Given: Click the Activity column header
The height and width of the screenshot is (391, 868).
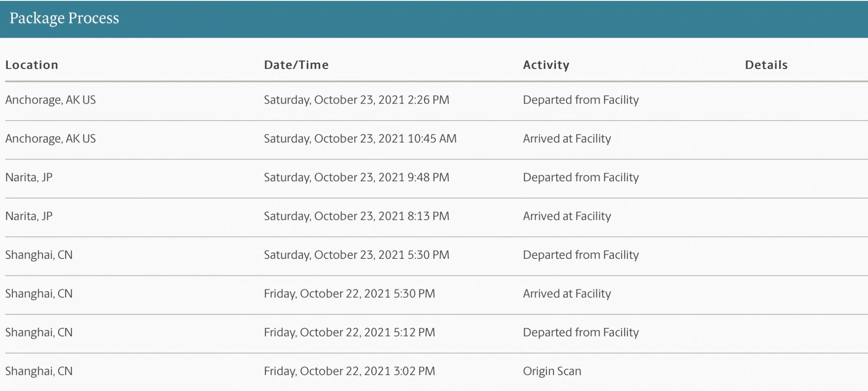Looking at the screenshot, I should [546, 65].
